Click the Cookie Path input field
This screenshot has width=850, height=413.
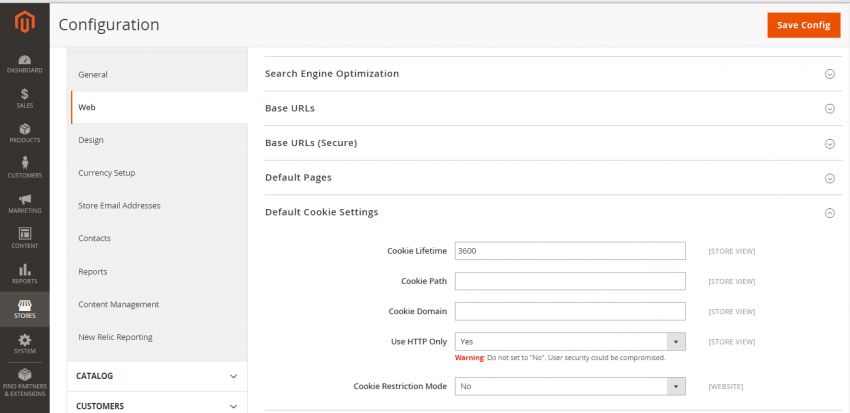pyautogui.click(x=570, y=281)
